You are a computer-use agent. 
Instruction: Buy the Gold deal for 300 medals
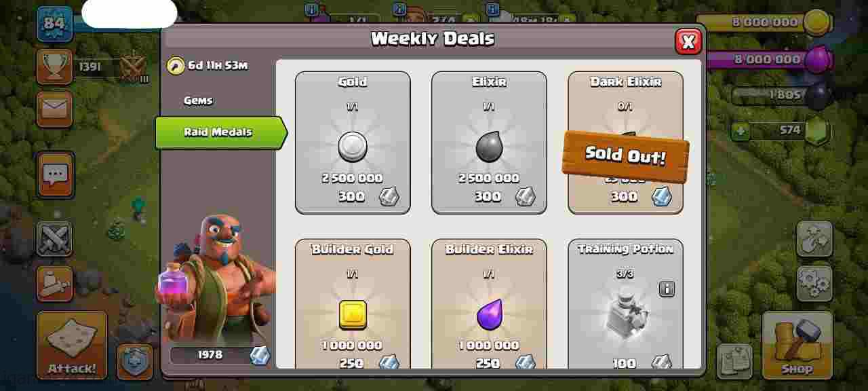[x=353, y=143]
